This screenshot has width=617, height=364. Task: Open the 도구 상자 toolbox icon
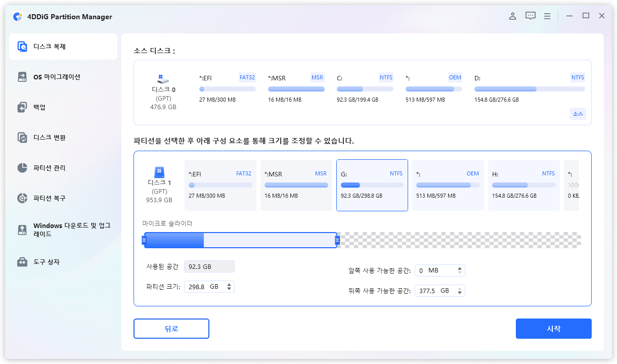[22, 261]
